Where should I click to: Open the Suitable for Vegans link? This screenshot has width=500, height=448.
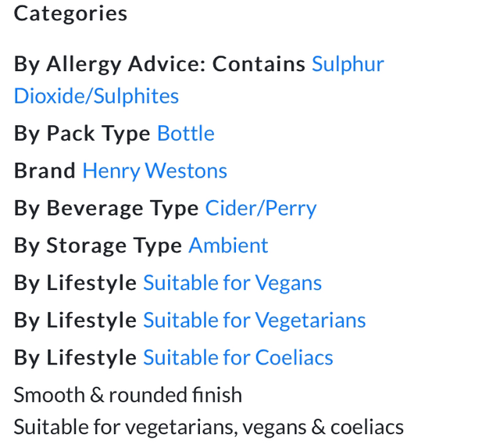[232, 283]
